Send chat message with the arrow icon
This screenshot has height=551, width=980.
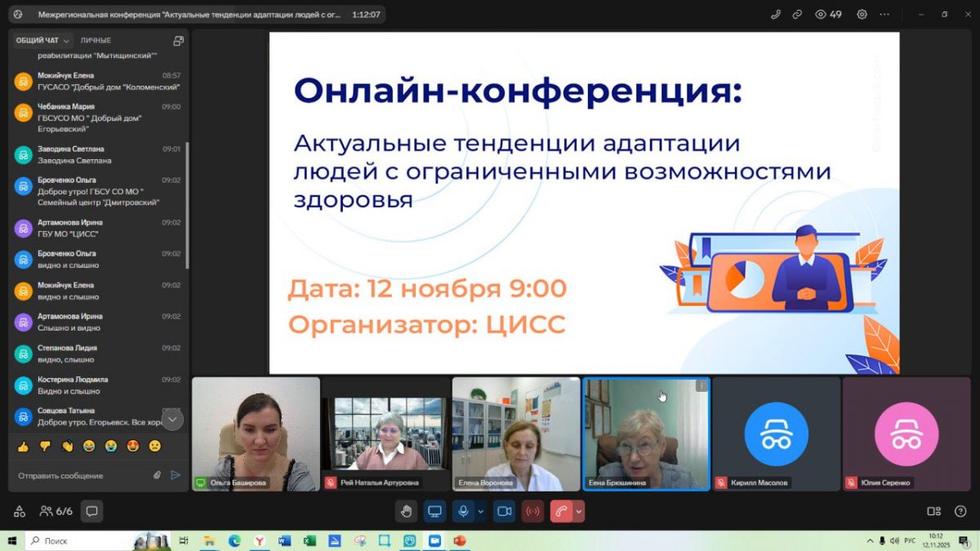click(x=175, y=475)
